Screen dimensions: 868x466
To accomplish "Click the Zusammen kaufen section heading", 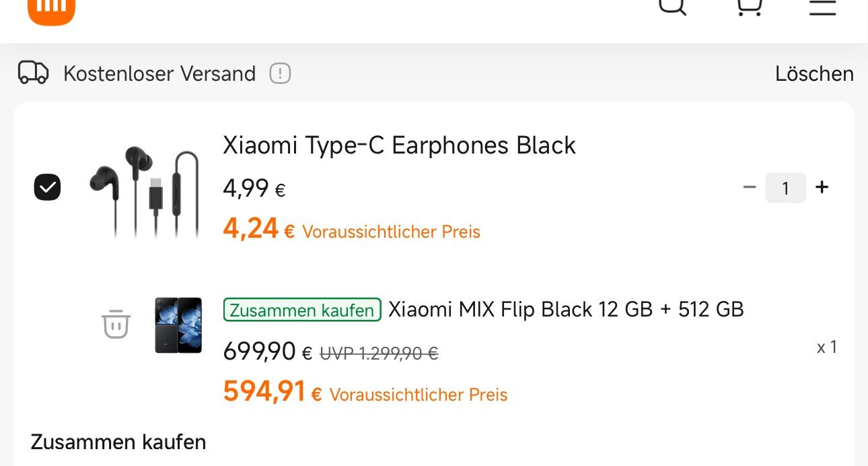I will click(118, 442).
